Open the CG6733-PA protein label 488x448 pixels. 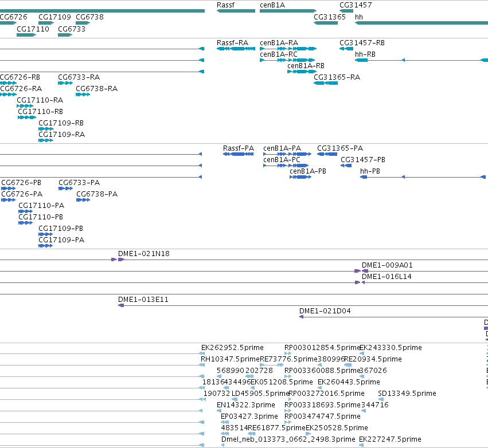79,183
